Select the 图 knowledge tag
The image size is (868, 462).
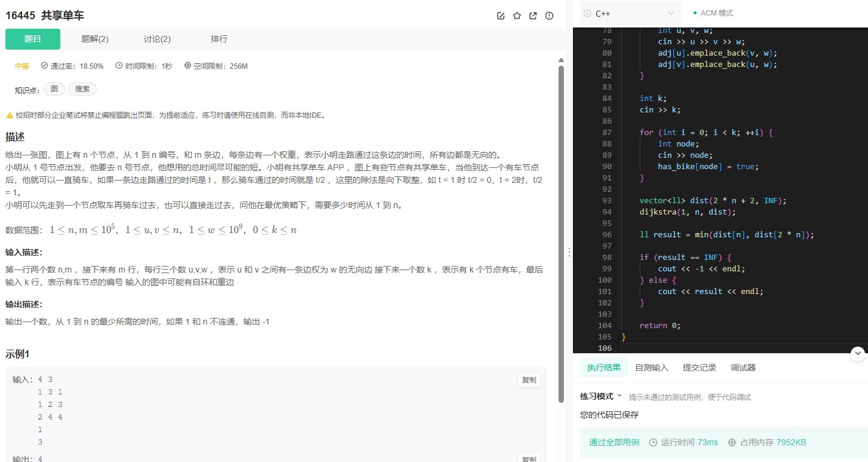tap(54, 88)
